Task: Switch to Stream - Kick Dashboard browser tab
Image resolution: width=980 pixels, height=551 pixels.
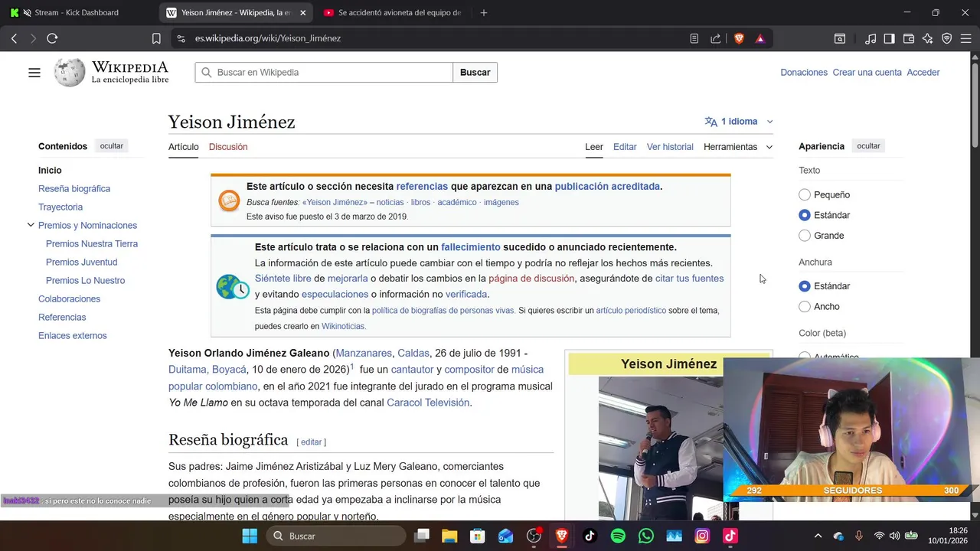Action: 77,13
